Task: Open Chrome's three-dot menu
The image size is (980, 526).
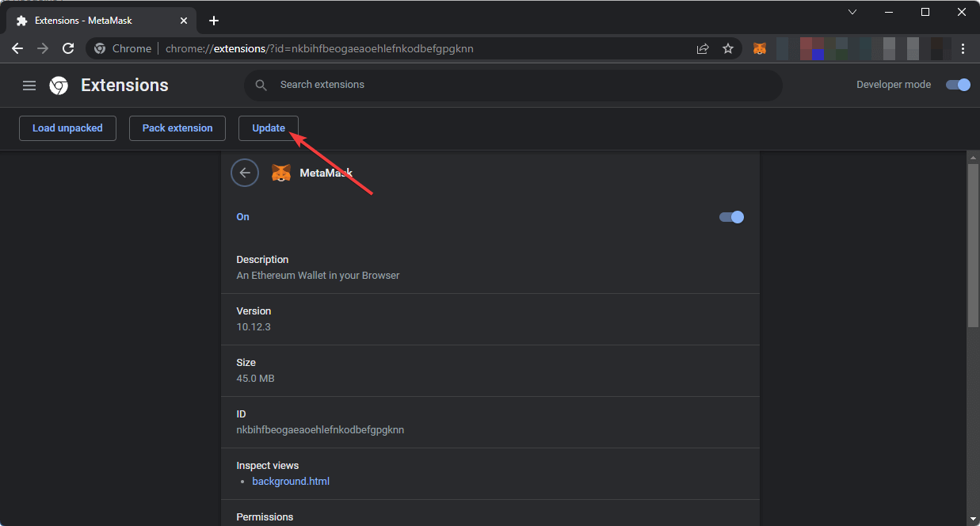Action: pyautogui.click(x=963, y=48)
